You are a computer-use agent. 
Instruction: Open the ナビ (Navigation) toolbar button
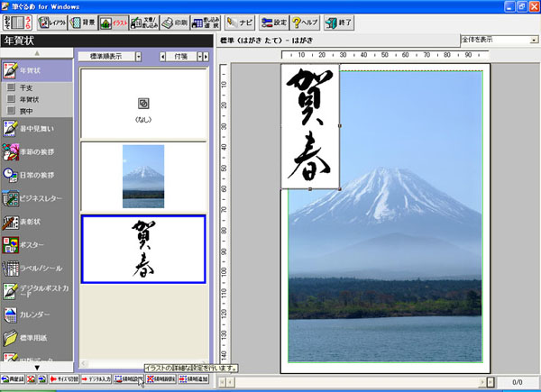[239, 21]
